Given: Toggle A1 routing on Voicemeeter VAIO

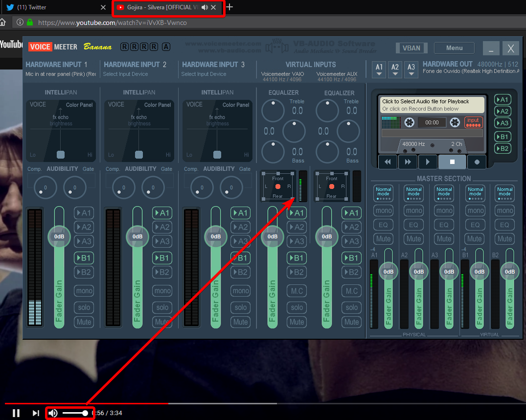Looking at the screenshot, I should [297, 213].
